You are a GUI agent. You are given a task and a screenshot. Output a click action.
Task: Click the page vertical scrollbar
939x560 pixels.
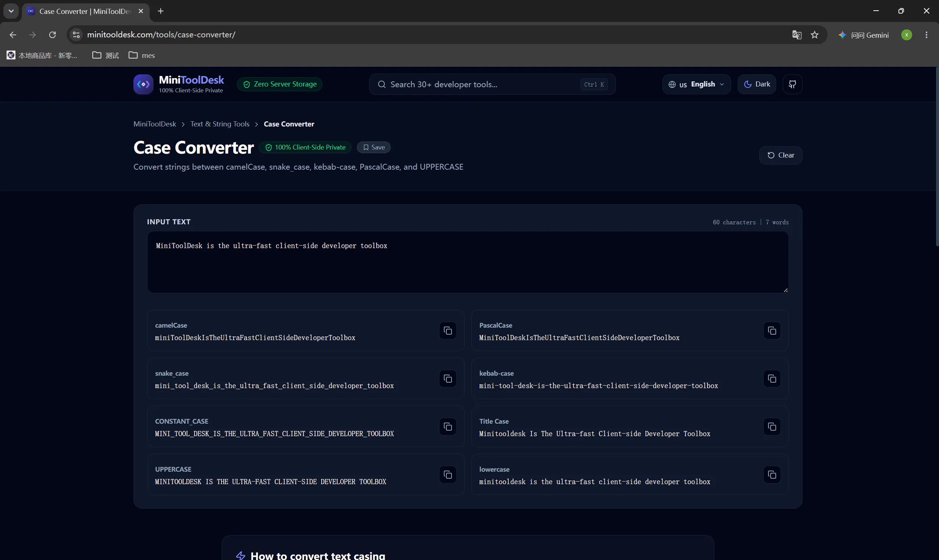pos(937,157)
